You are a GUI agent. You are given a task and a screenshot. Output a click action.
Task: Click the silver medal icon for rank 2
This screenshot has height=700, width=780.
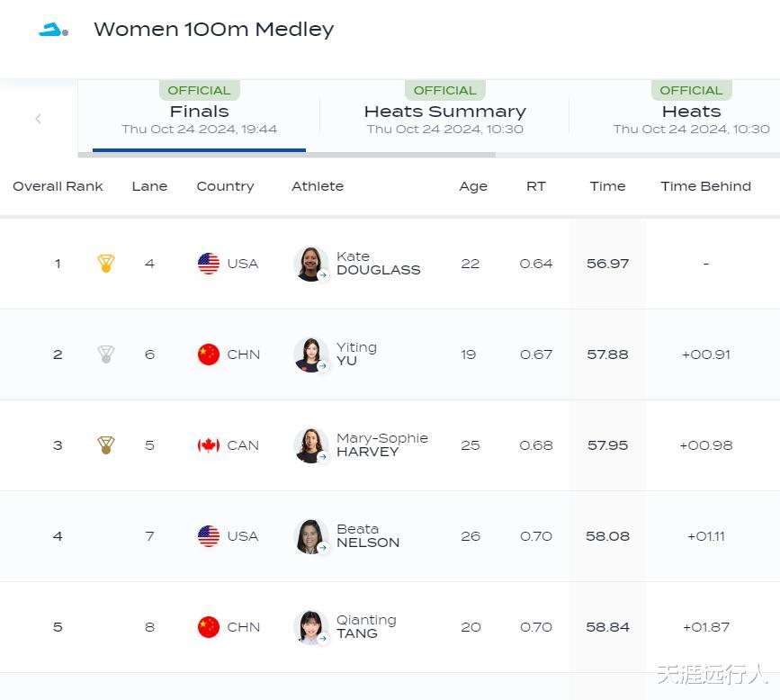pos(105,354)
